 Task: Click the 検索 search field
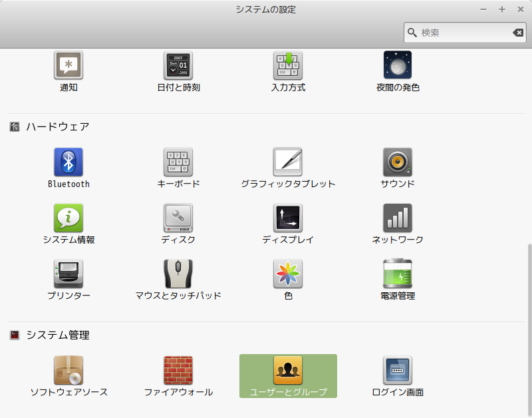(x=465, y=33)
